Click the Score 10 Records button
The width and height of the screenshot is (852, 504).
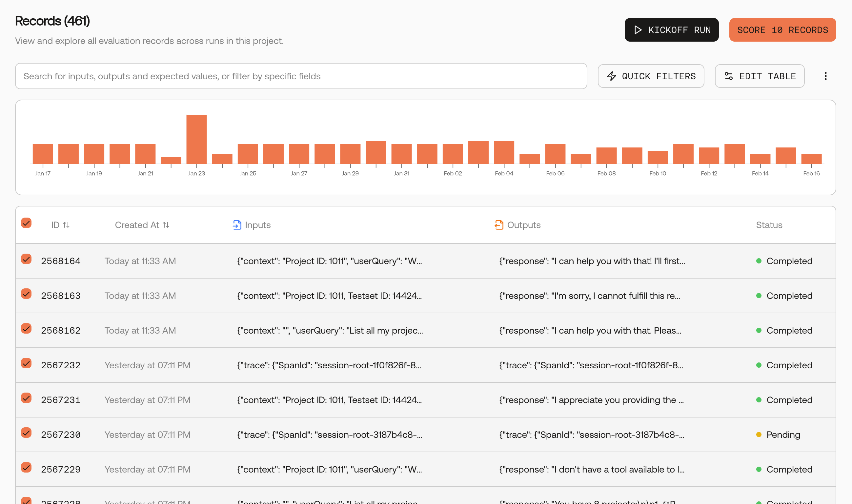(782, 30)
